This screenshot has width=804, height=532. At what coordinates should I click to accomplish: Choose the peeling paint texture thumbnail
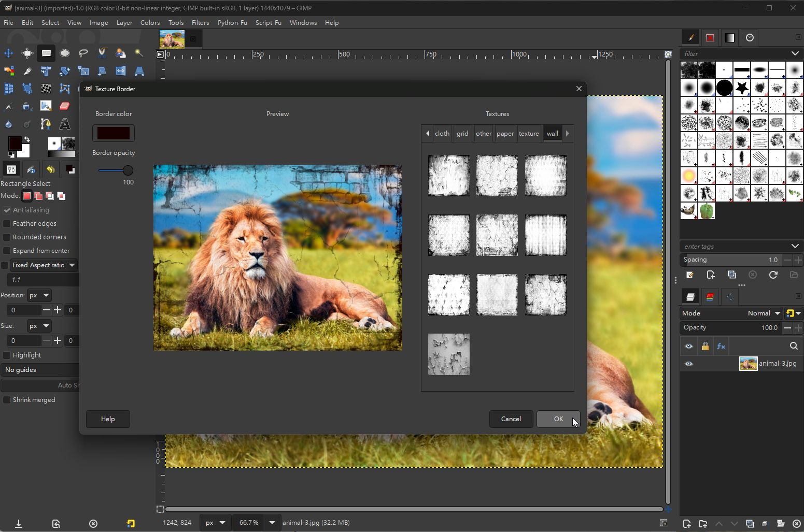pos(449,355)
